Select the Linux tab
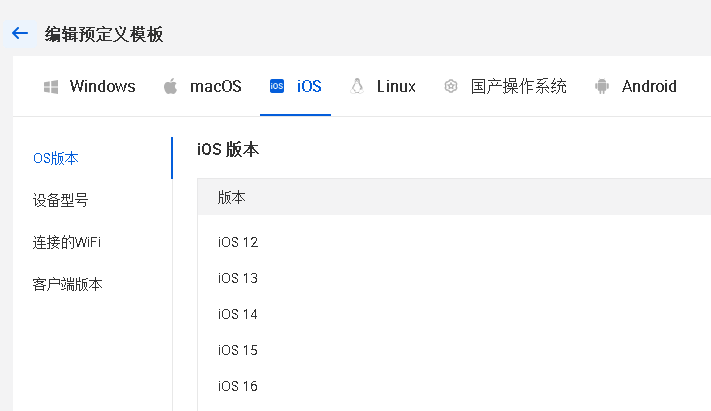Viewport: 711px width, 411px height. tap(396, 86)
